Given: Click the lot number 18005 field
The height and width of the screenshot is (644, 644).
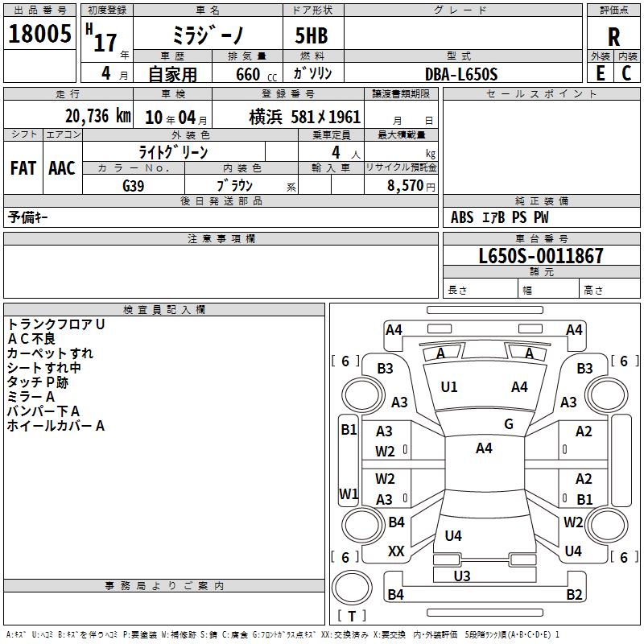Looking at the screenshot, I should pos(39,33).
